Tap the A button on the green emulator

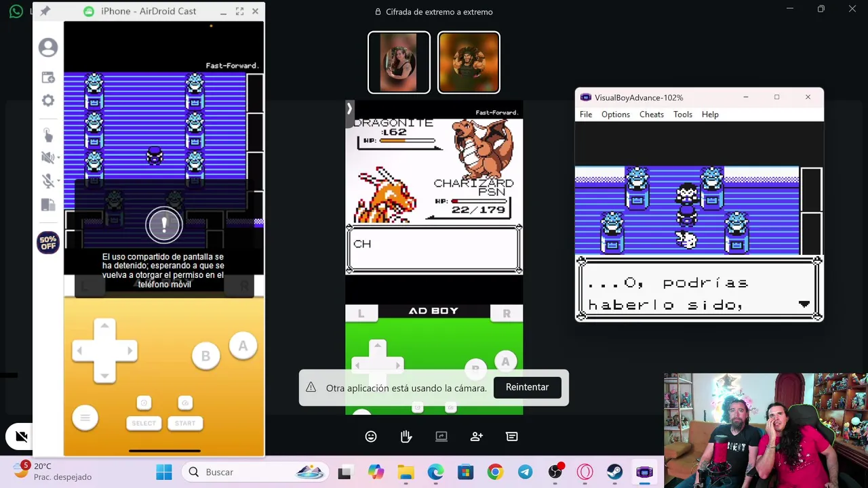coord(505,361)
